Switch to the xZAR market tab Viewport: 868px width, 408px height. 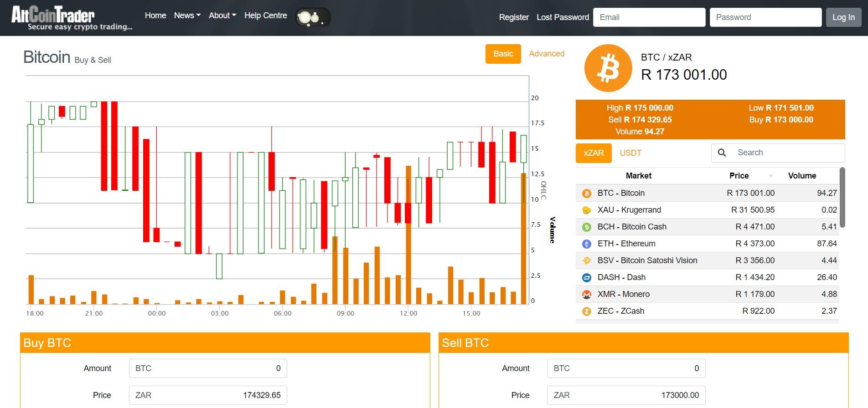(x=594, y=153)
